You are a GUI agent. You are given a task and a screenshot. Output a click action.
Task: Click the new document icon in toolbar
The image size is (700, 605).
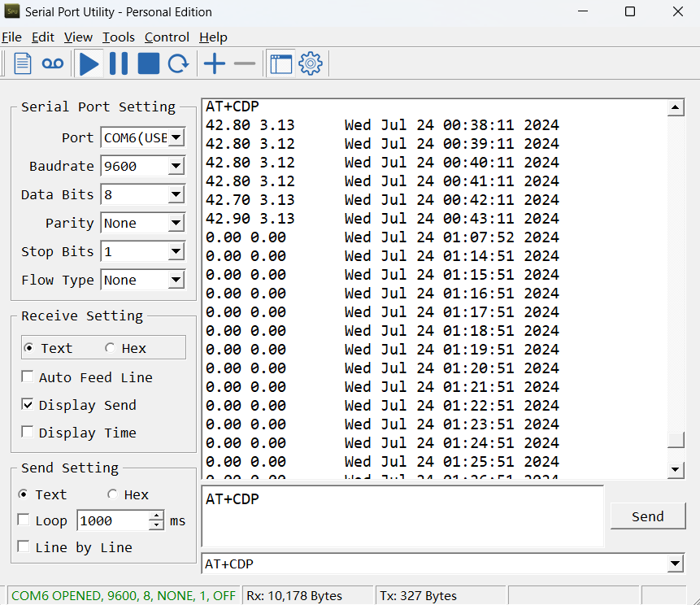(x=22, y=63)
